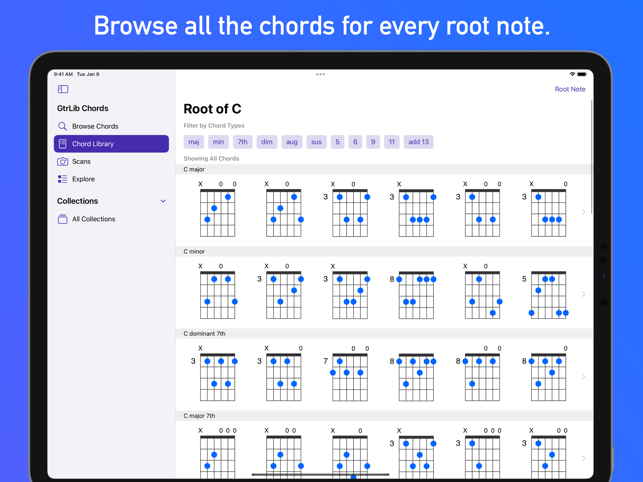
Task: Open Scans via the camera icon
Action: tap(62, 161)
